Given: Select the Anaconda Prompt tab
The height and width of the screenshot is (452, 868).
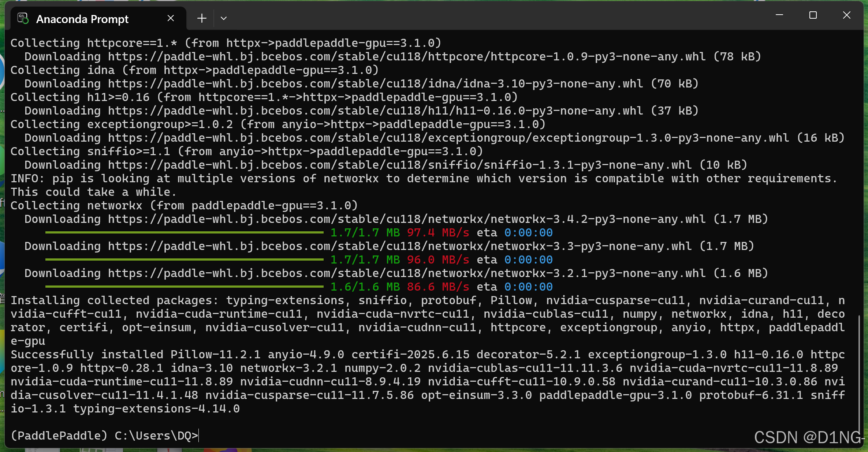Looking at the screenshot, I should pos(82,19).
